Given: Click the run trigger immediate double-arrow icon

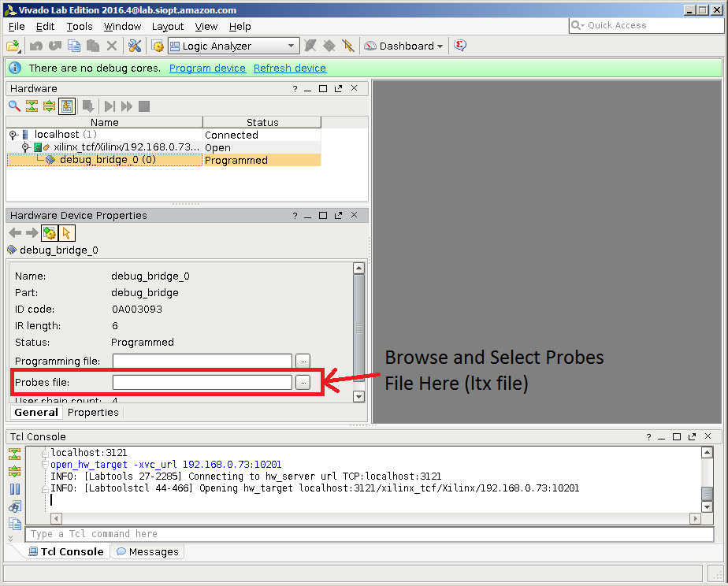Looking at the screenshot, I should pos(127,106).
